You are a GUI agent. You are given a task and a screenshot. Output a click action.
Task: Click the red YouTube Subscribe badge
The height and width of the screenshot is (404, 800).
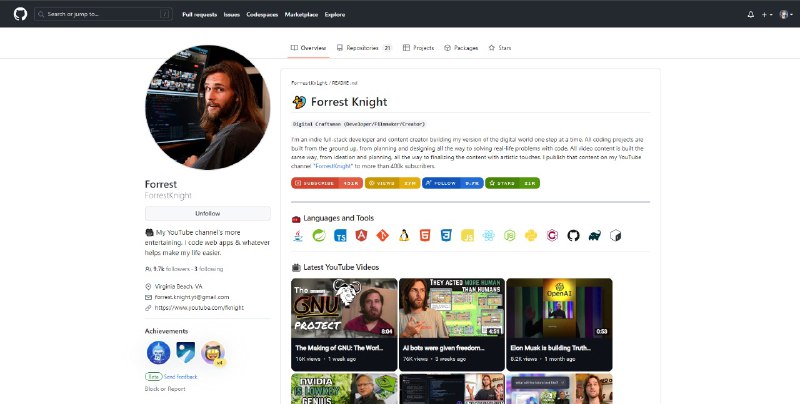click(327, 183)
